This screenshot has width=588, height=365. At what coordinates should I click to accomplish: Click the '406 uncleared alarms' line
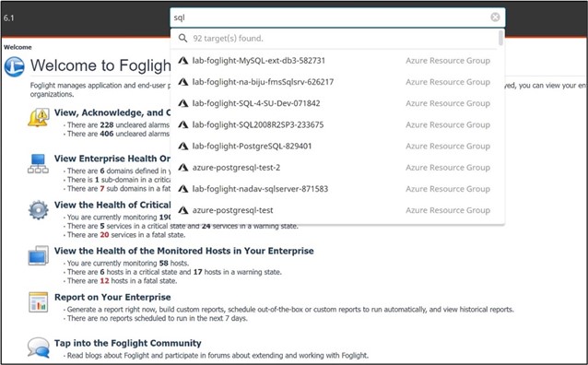click(x=118, y=134)
